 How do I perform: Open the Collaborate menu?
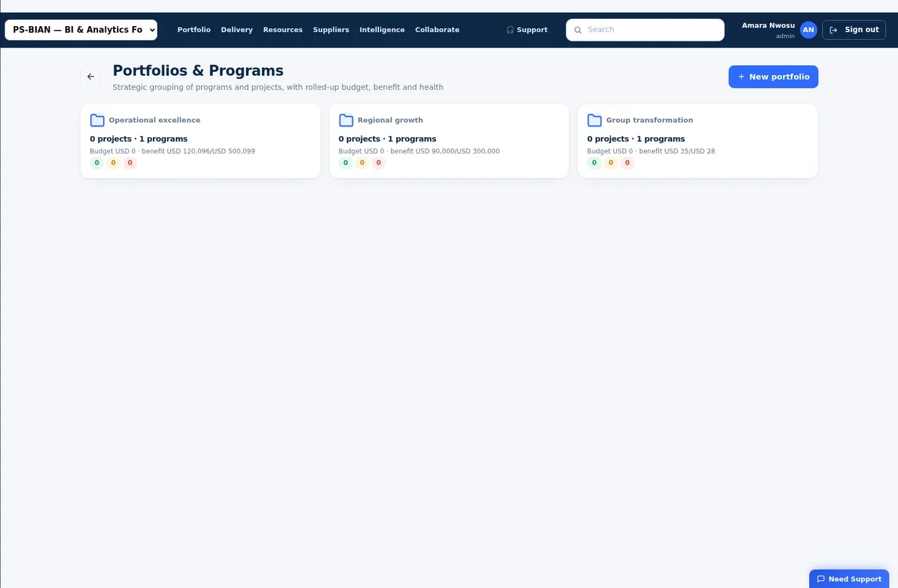pos(437,30)
